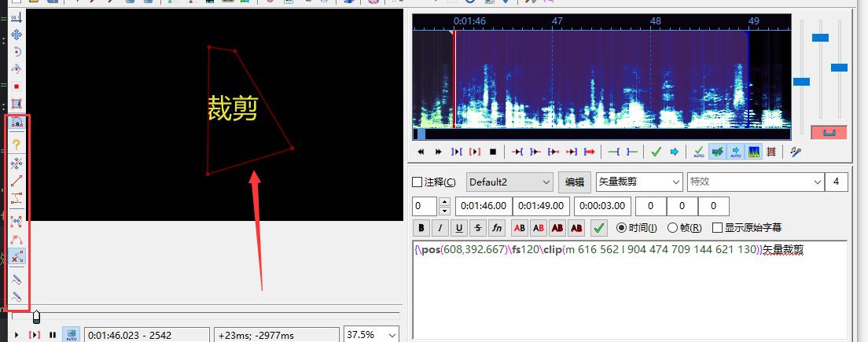Screen dimensions: 868x342
Task: Toggle the audio spectrum analyzer mode icon
Action: click(x=754, y=152)
